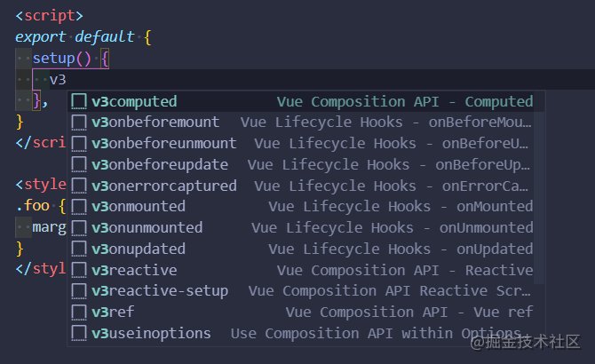Click the snippet icon beside v3onbeforemount
The image size is (595, 364).
click(79, 123)
